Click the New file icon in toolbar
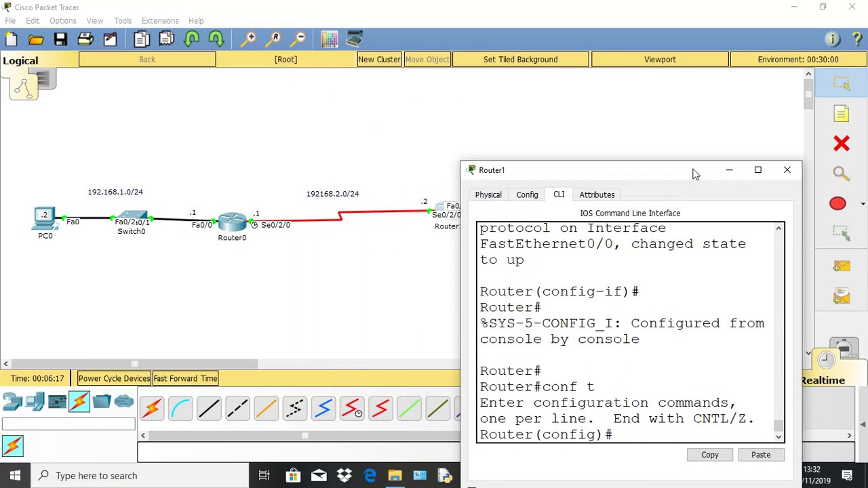868x488 pixels. point(12,40)
